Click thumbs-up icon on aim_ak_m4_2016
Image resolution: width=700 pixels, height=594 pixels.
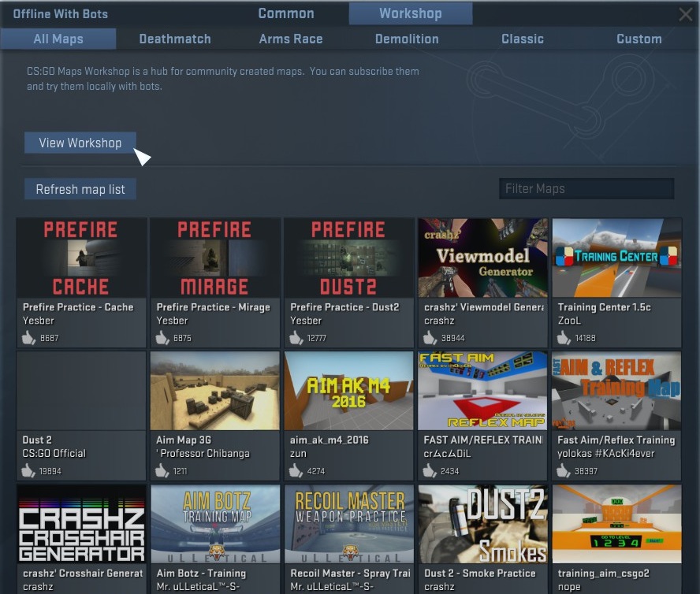tap(297, 471)
